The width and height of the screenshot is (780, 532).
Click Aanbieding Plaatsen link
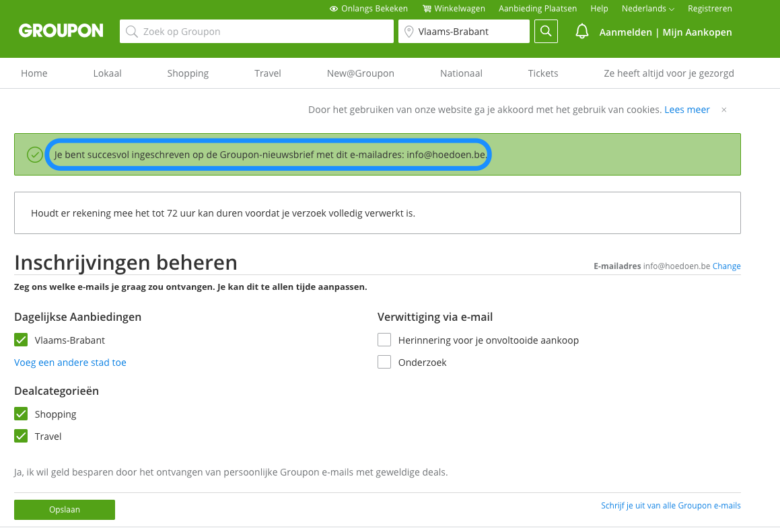(538, 9)
